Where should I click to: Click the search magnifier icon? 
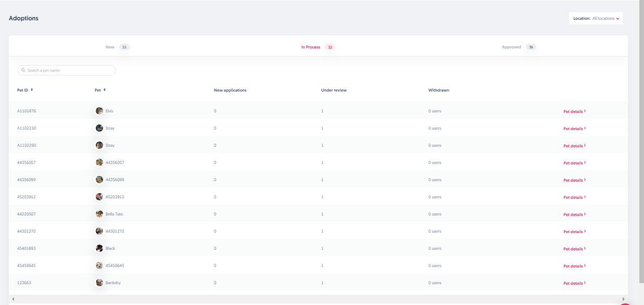coord(23,70)
